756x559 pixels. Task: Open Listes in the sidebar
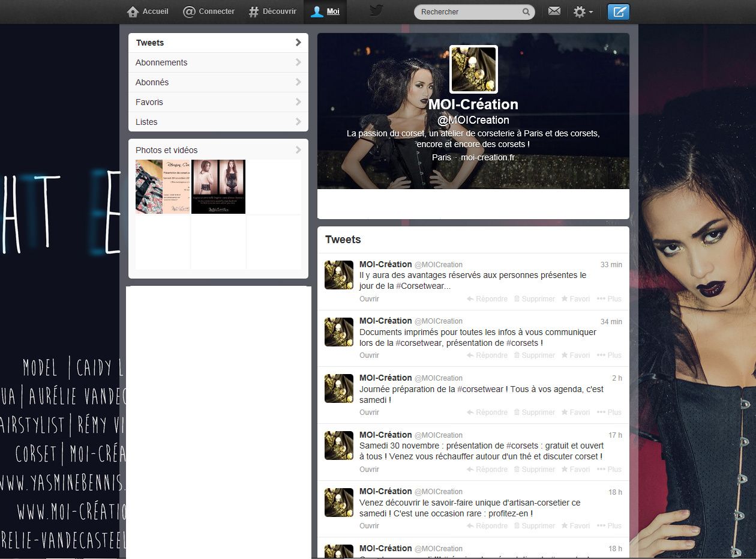[218, 122]
